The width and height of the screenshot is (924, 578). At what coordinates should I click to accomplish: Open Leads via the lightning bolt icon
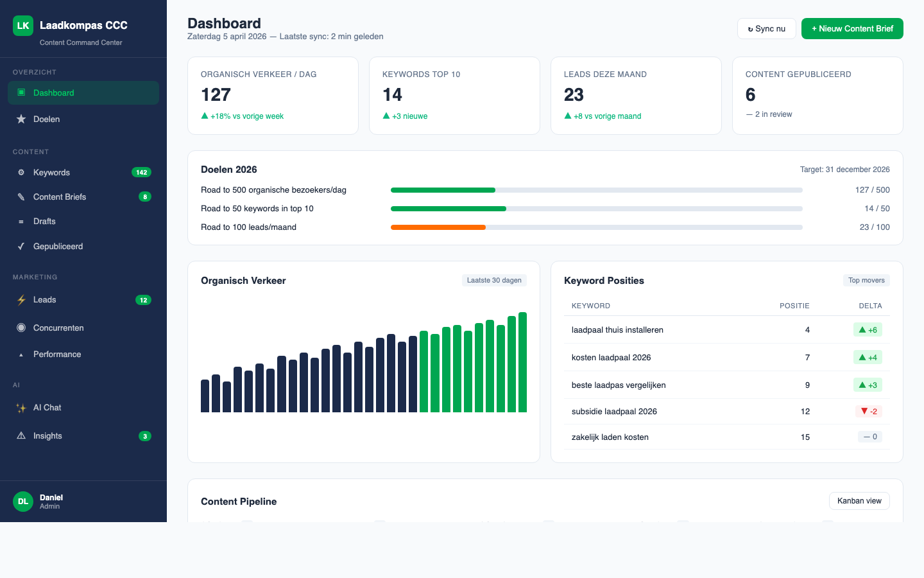point(21,300)
